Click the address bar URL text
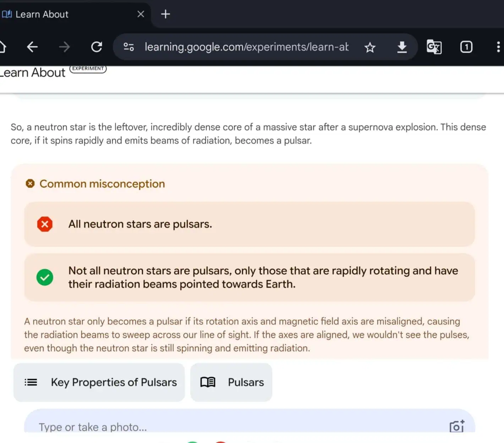Screen dimensions: 504x443 (246, 47)
